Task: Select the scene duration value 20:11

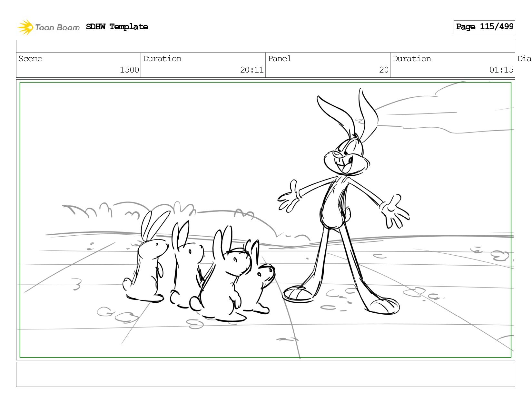Action: [252, 70]
